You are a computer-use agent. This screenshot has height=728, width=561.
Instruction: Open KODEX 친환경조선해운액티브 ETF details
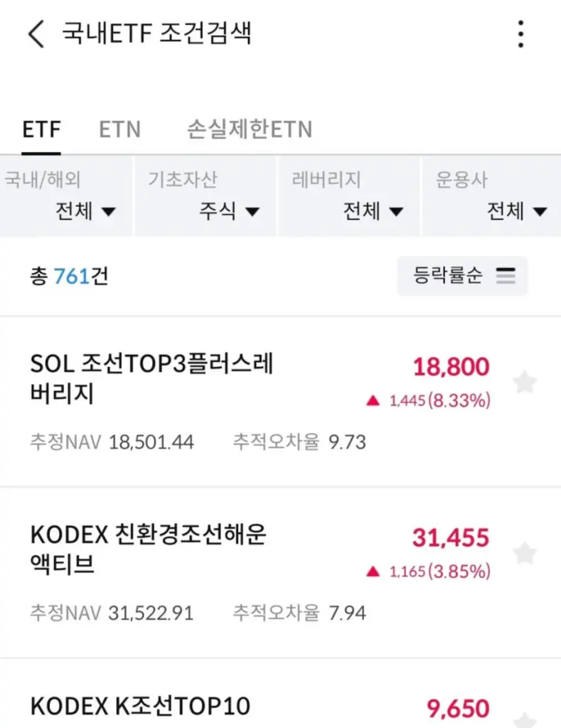coord(149,549)
